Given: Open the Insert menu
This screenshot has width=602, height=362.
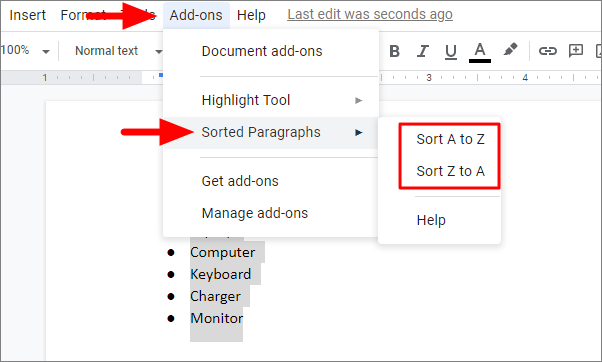Looking at the screenshot, I should [27, 15].
